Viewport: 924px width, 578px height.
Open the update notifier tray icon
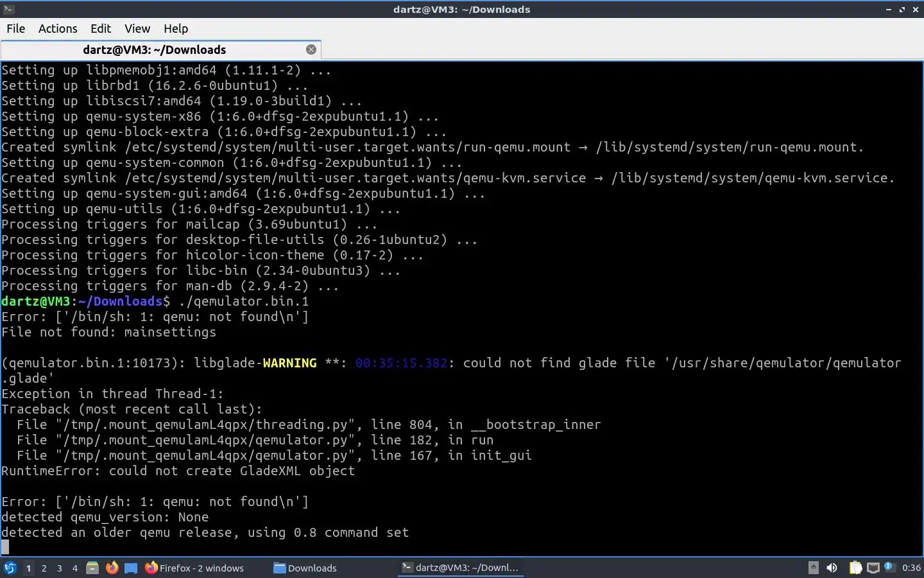(889, 566)
